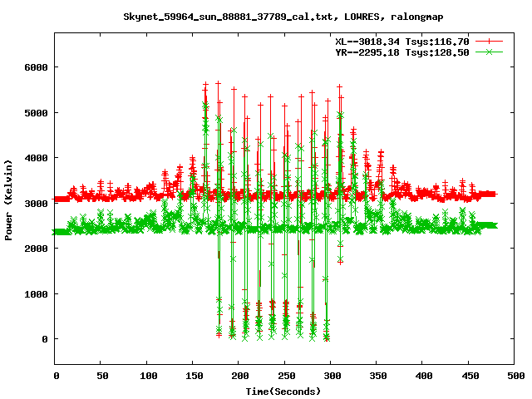
Task: Click the Power (Kelvin) axis label
Action: (8, 200)
